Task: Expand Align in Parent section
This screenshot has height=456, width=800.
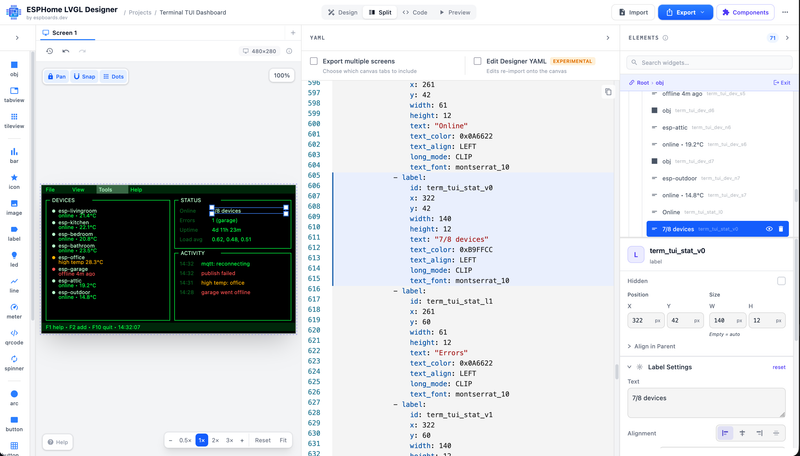Action: [x=651, y=346]
